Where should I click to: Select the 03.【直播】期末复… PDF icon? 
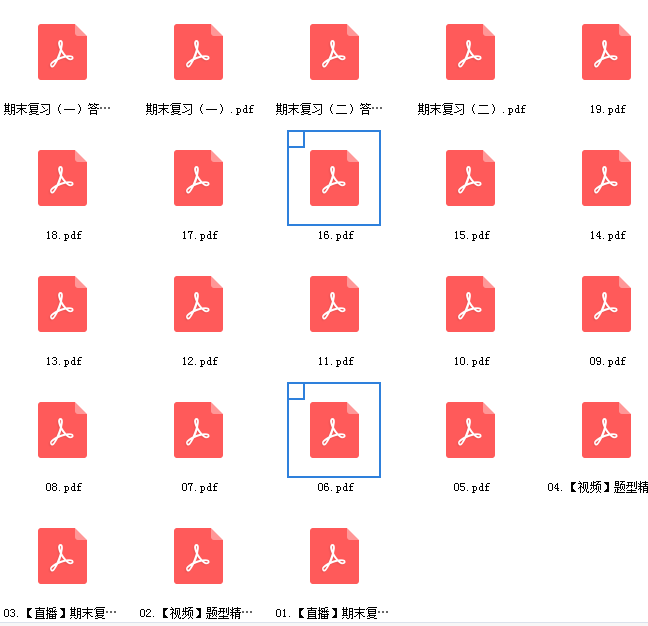62,556
